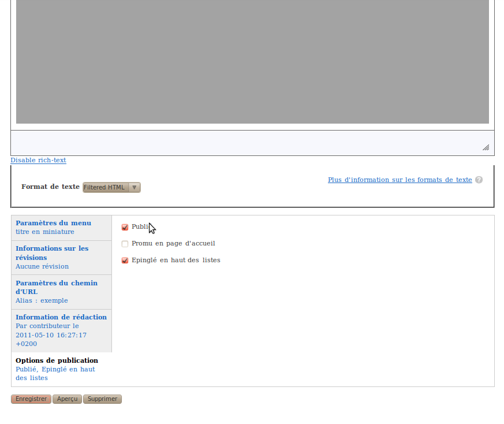Click the Format de texte label
The image size is (504, 424).
(50, 187)
